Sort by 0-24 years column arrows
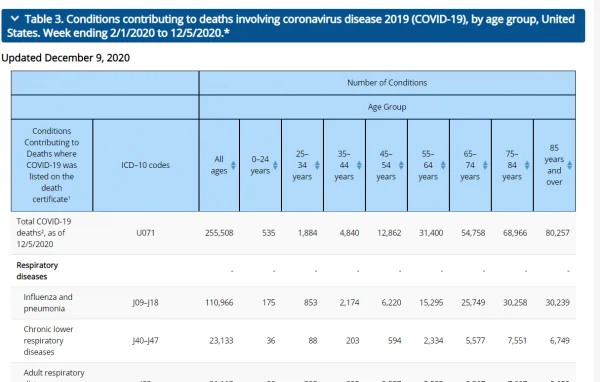The width and height of the screenshot is (600, 382). click(x=275, y=165)
